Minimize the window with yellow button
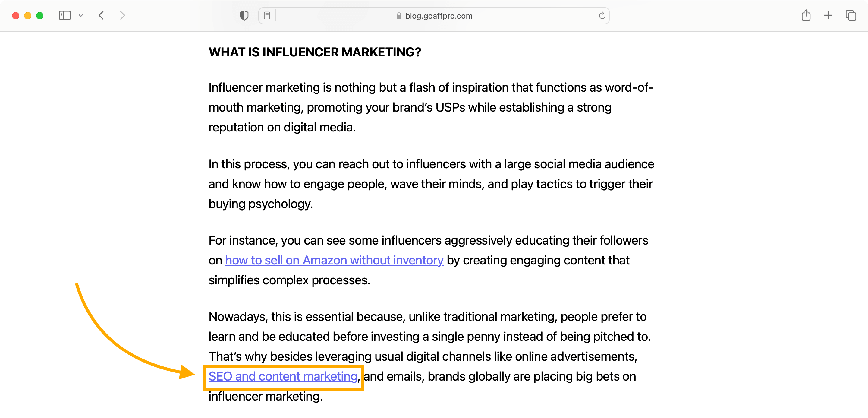868x418 pixels. pyautogui.click(x=28, y=15)
